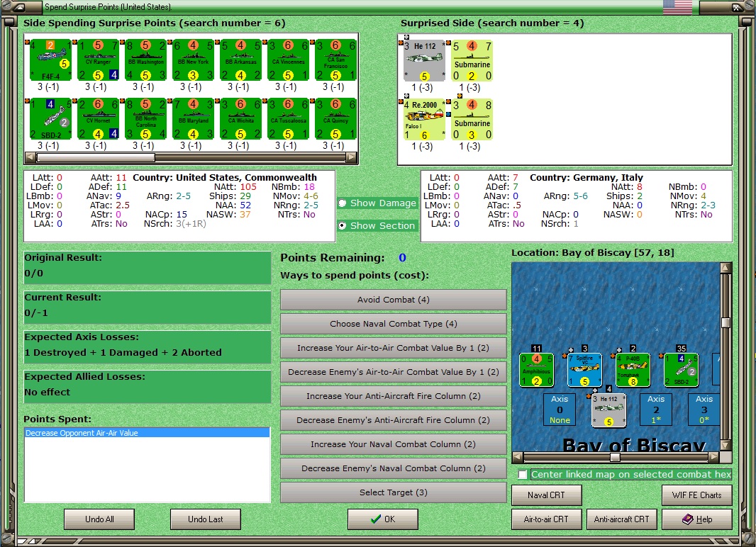This screenshot has width=756, height=547.
Task: Open the Help button
Action: click(x=696, y=519)
